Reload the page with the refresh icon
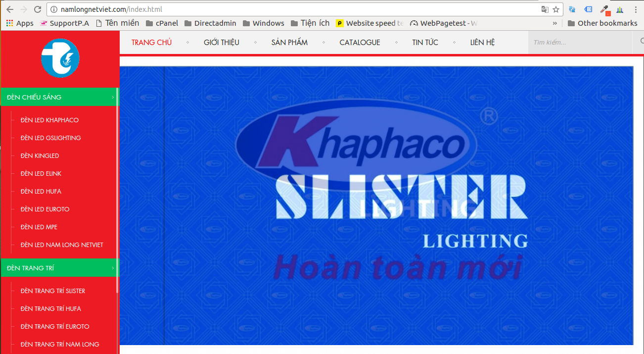Screen dimensions: 644x354 (x=38, y=9)
